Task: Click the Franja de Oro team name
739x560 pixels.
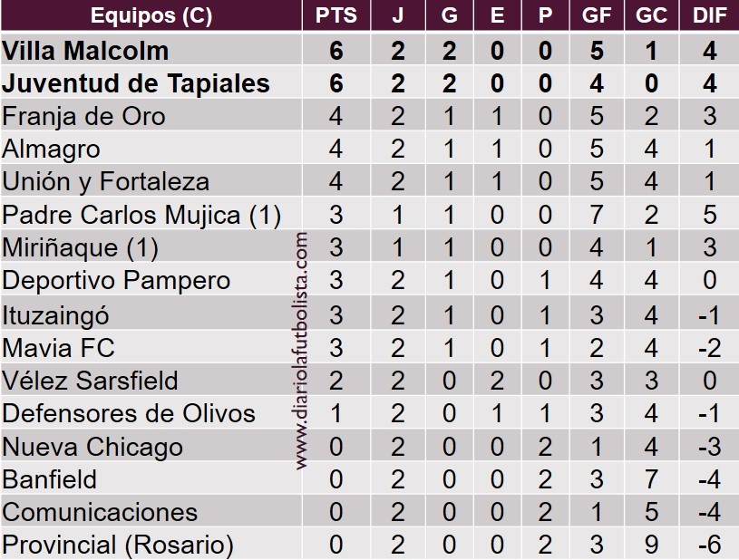Action: 83,116
